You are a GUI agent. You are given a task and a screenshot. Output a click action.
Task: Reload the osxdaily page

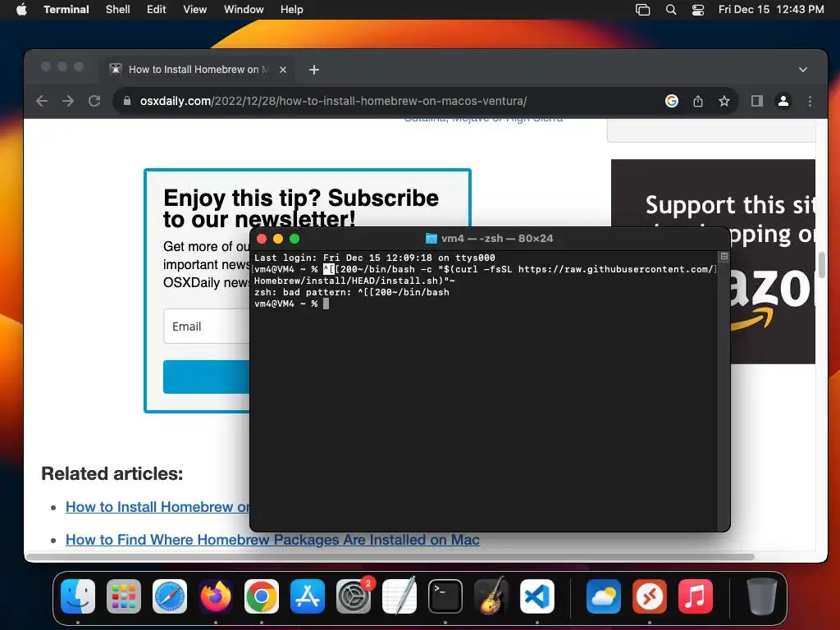[94, 101]
